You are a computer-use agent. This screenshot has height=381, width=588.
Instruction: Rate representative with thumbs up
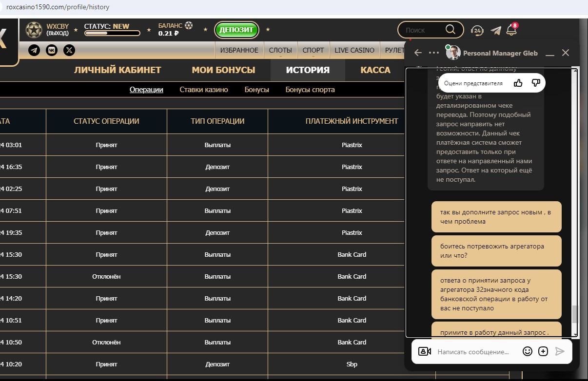click(x=518, y=83)
